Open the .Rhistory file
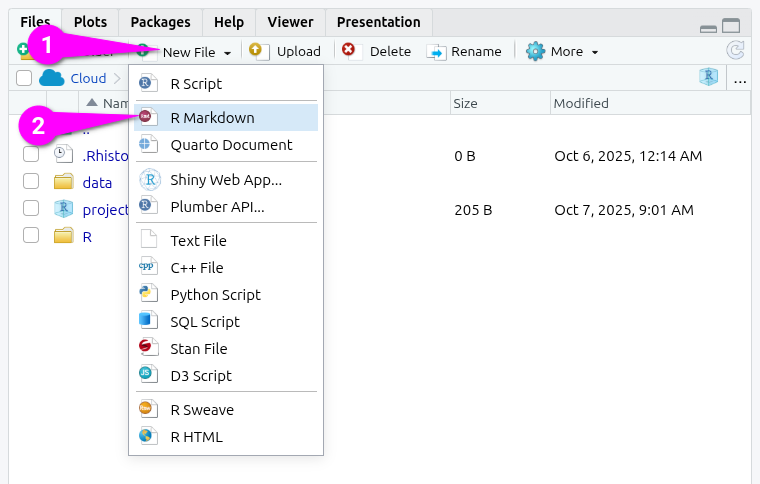Viewport: 760px width, 484px height. [x=105, y=156]
